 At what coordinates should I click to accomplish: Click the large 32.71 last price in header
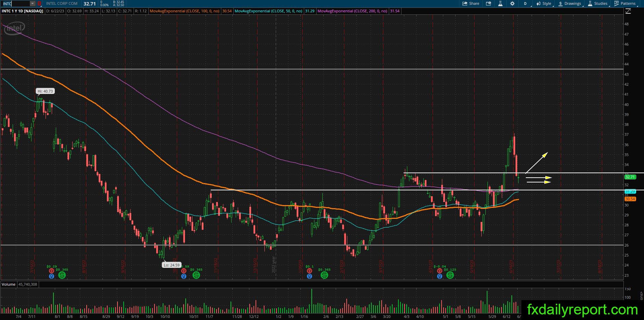(89, 3)
